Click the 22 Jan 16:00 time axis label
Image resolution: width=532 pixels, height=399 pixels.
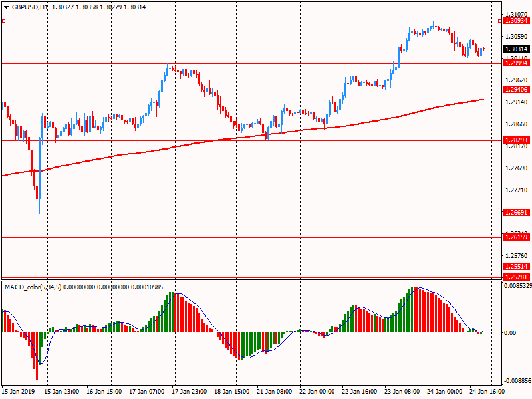click(x=359, y=392)
